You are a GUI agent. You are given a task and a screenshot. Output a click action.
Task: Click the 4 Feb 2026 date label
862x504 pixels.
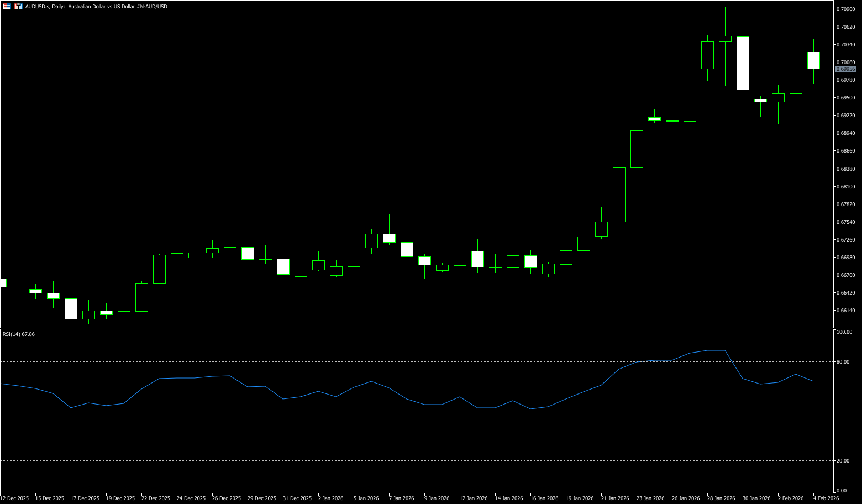tap(826, 498)
